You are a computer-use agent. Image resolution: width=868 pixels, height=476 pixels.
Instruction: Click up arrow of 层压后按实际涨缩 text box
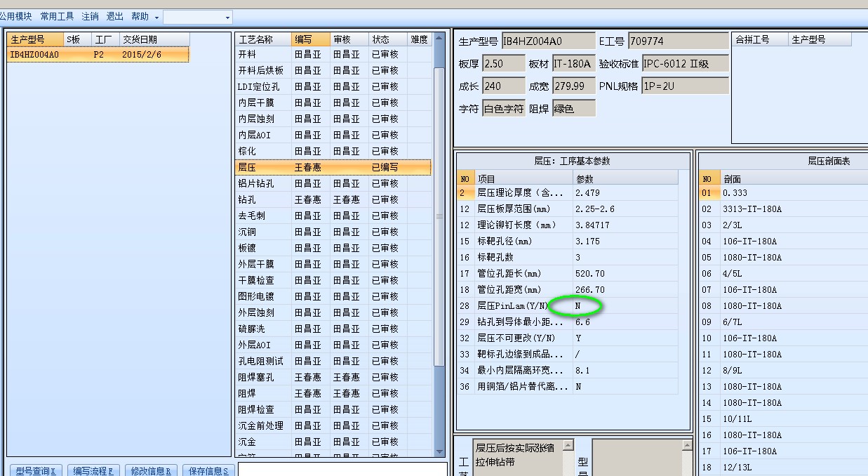click(x=568, y=445)
